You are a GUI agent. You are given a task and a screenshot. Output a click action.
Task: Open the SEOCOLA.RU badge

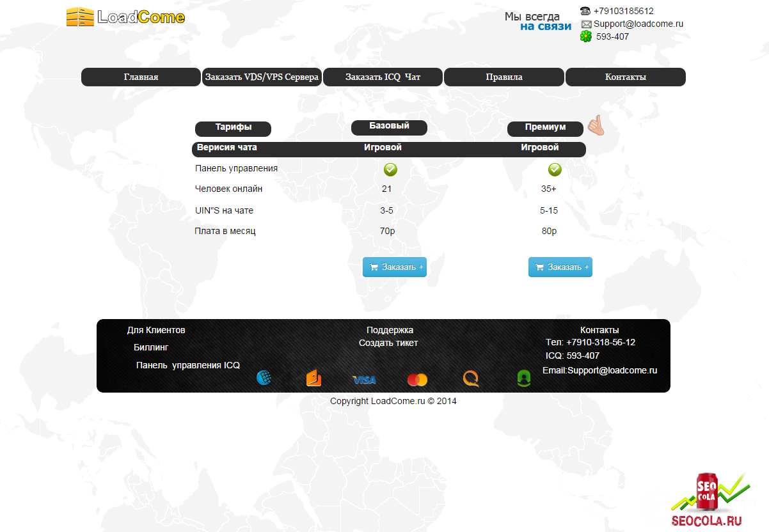point(710,500)
